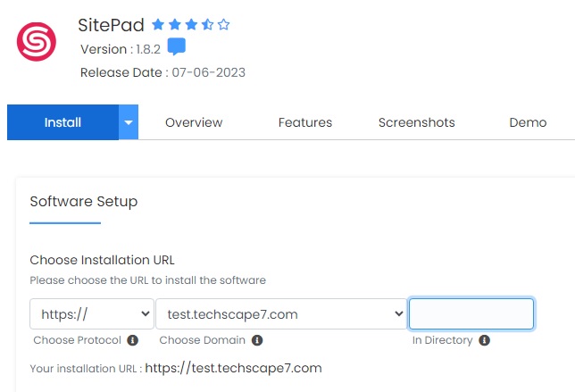Expand the Install button dropdown arrow

pyautogui.click(x=129, y=122)
